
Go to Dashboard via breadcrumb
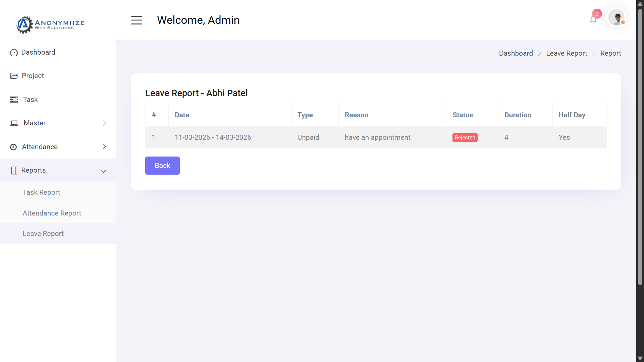516,53
